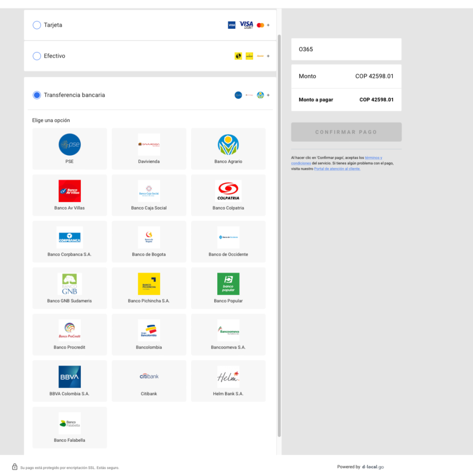Pick the Banco Agrario logo
This screenshot has height=476, width=473.
click(228, 145)
